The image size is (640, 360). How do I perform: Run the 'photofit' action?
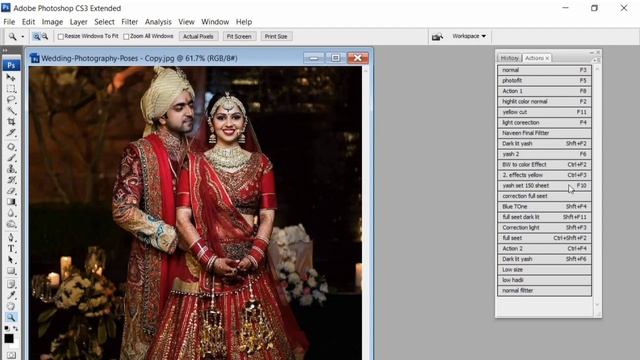tap(544, 81)
